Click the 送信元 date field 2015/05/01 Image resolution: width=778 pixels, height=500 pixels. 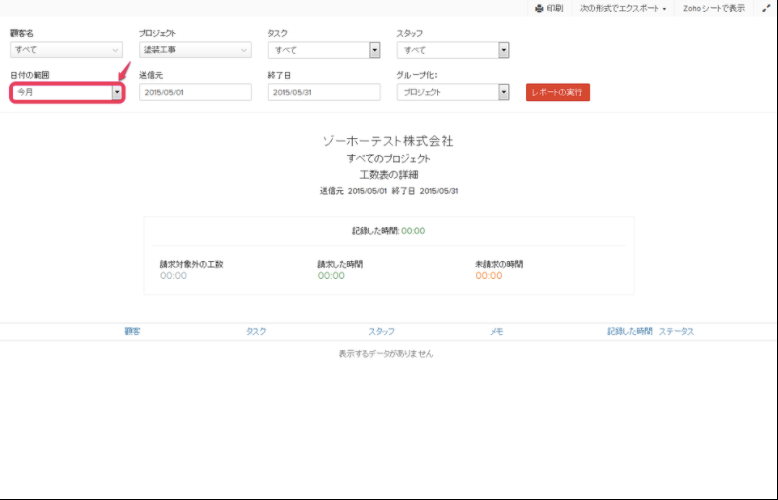[x=195, y=92]
